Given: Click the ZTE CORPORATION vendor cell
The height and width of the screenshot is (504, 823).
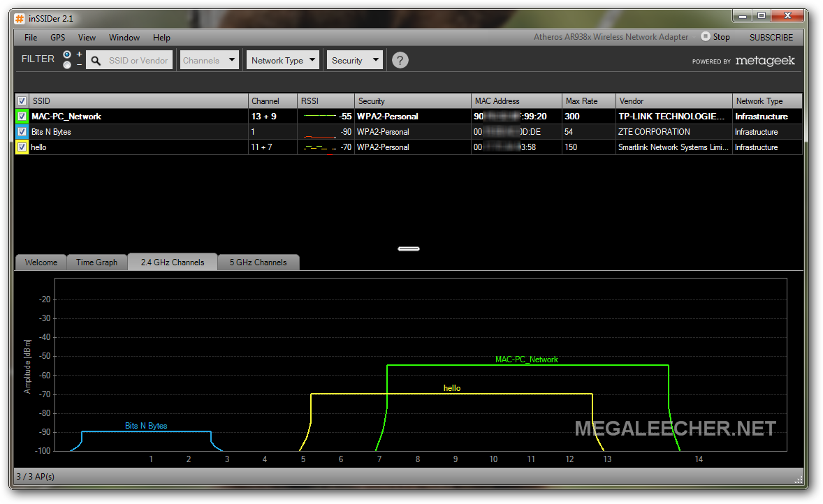Looking at the screenshot, I should (674, 132).
